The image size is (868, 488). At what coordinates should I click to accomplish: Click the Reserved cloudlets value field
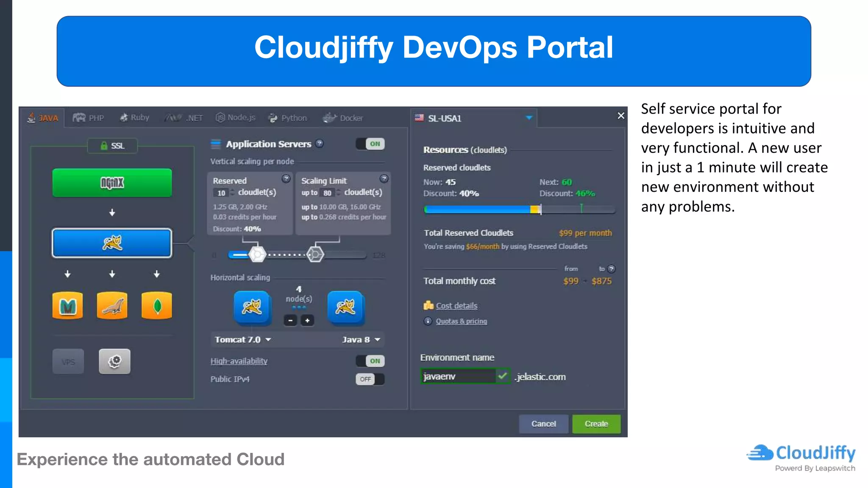point(222,193)
